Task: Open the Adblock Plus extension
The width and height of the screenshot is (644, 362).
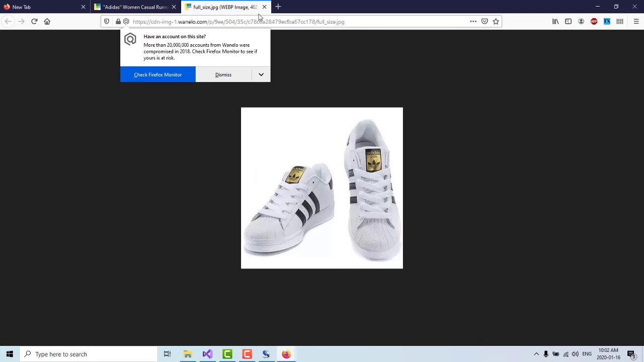Action: [594, 22]
